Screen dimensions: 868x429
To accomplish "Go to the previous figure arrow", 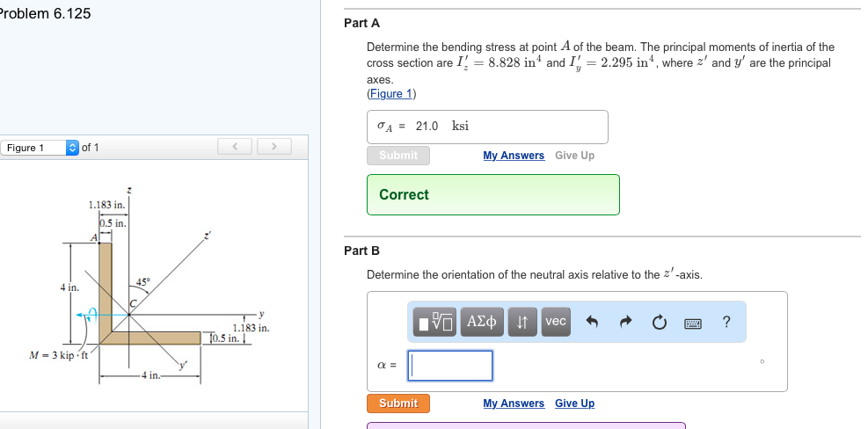I will click(235, 147).
